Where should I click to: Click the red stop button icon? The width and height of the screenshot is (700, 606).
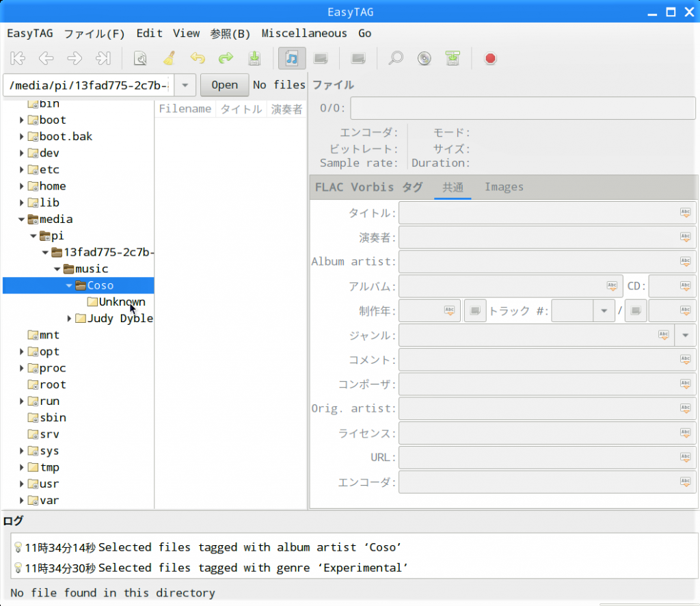click(490, 58)
